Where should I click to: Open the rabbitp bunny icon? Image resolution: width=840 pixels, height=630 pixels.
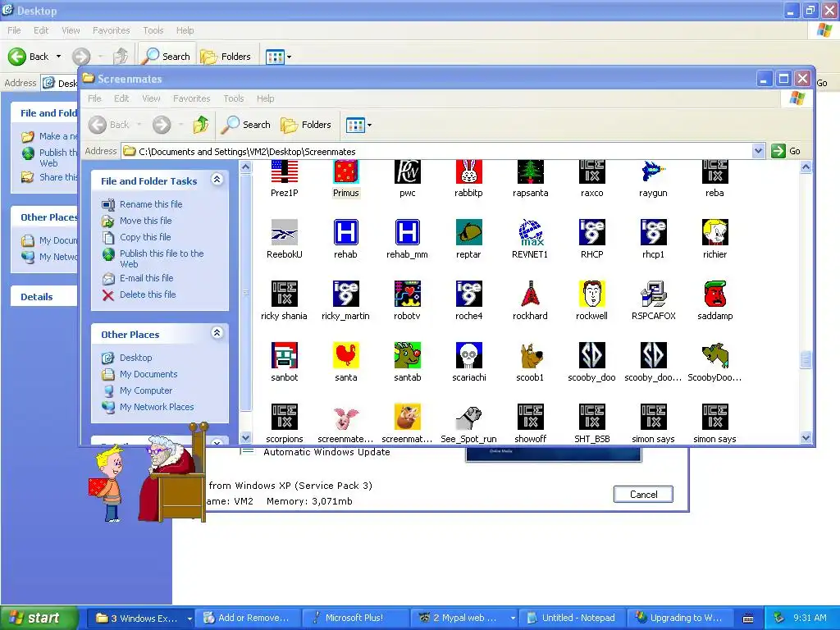[x=468, y=172]
